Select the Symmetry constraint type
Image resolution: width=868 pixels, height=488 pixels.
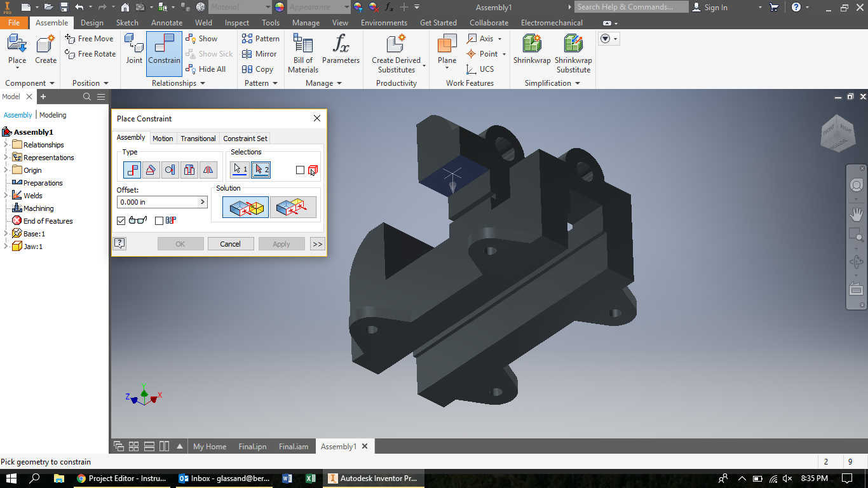[208, 170]
